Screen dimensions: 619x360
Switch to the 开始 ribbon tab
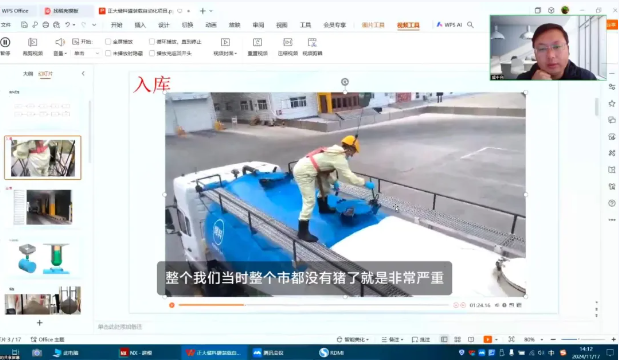(x=116, y=25)
